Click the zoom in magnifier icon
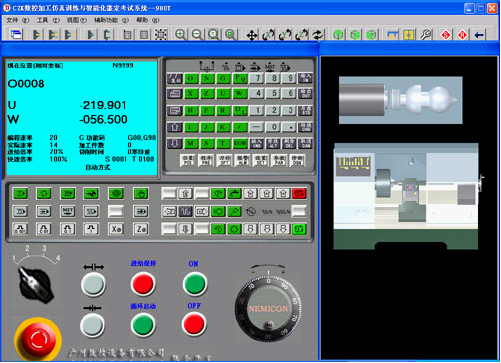Viewport: 501px width, 363px height. [x=180, y=35]
